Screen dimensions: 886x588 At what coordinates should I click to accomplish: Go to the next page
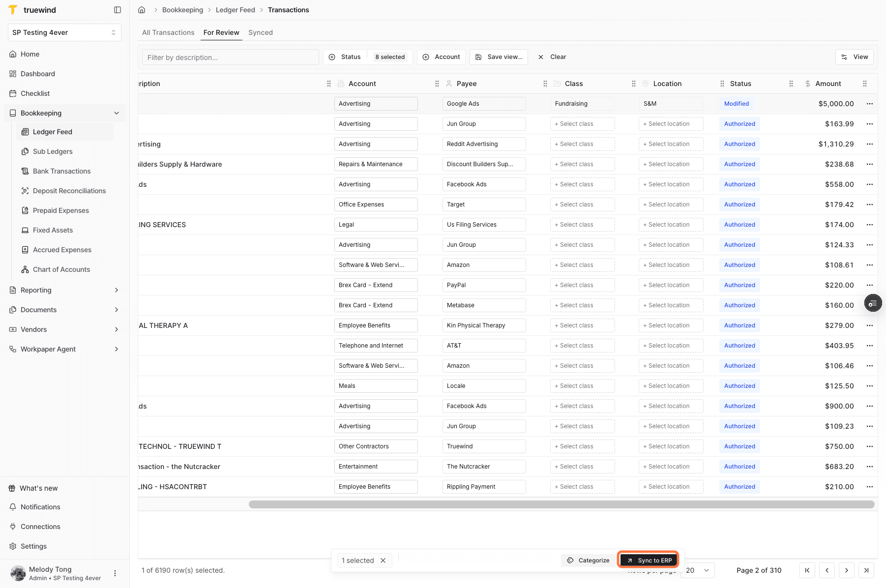click(847, 570)
